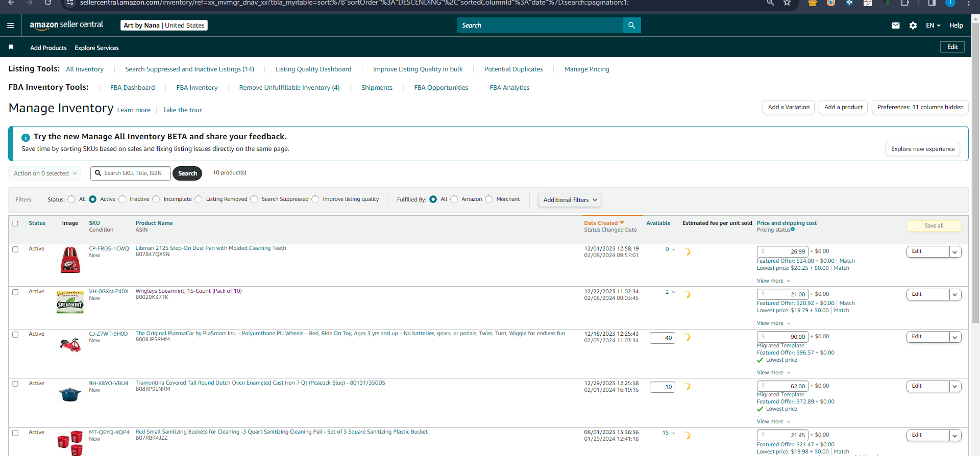The width and height of the screenshot is (980, 456).
Task: Click the bookmark icon beside Add Products
Action: tap(11, 47)
